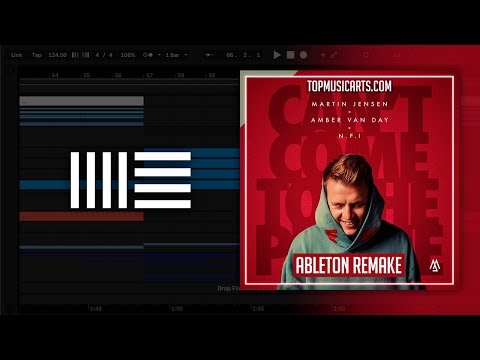
Task: Toggle the Link button
Action: pyautogui.click(x=17, y=55)
